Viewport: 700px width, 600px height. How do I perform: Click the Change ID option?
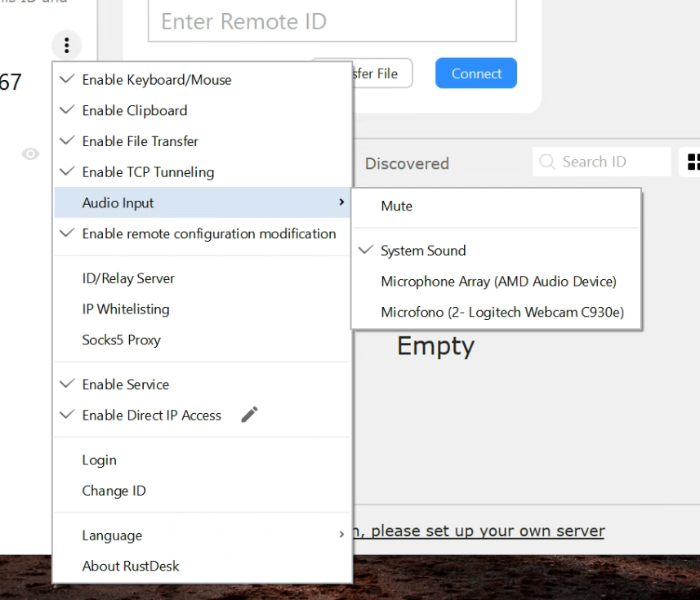click(x=113, y=490)
